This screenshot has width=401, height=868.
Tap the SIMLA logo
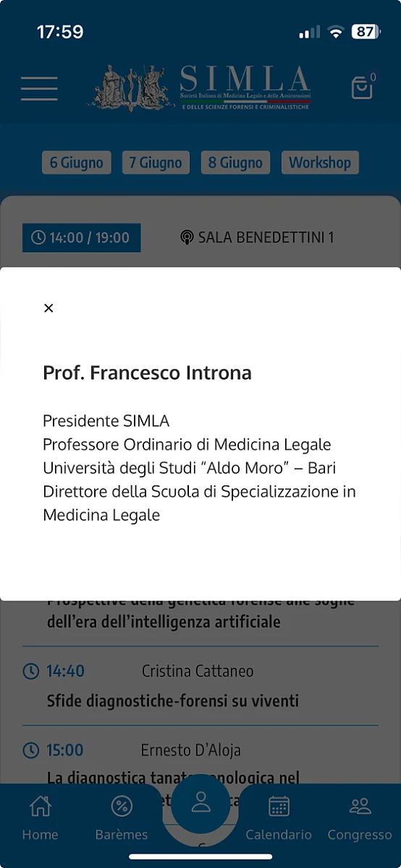(202, 88)
